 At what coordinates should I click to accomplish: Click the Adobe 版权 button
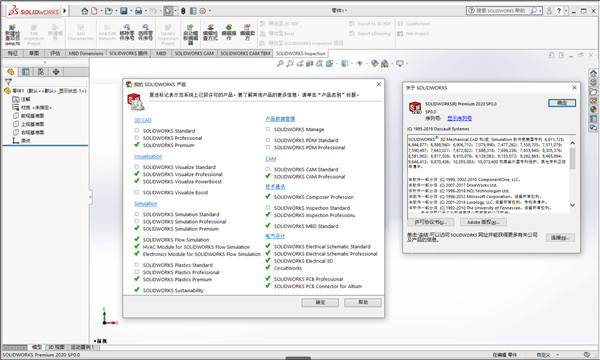click(483, 222)
